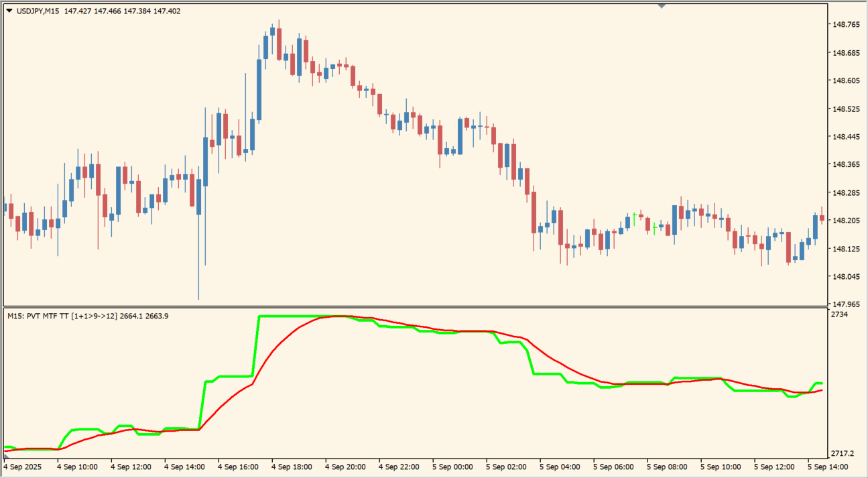
Task: Click the 148.445 price axis label
Action: tap(845, 137)
